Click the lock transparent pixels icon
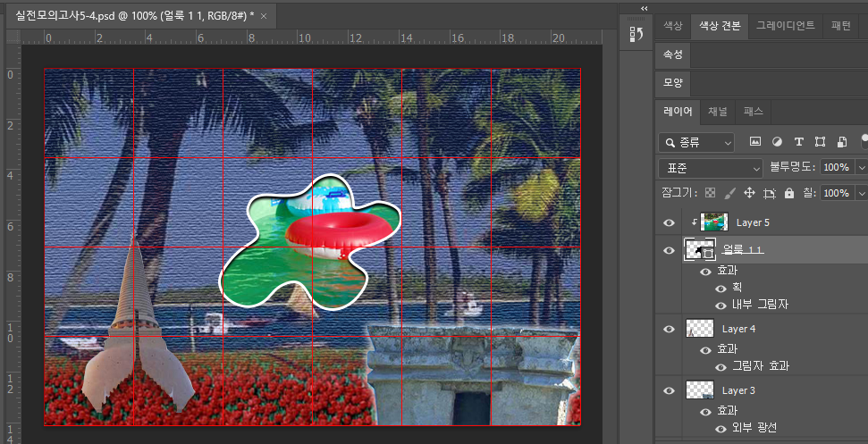This screenshot has height=444, width=868. tap(711, 193)
